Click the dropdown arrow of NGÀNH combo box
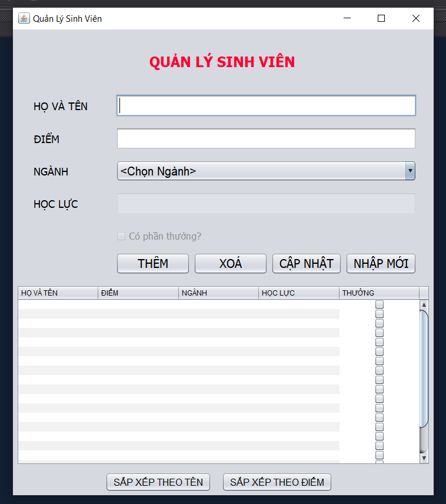 [x=410, y=171]
